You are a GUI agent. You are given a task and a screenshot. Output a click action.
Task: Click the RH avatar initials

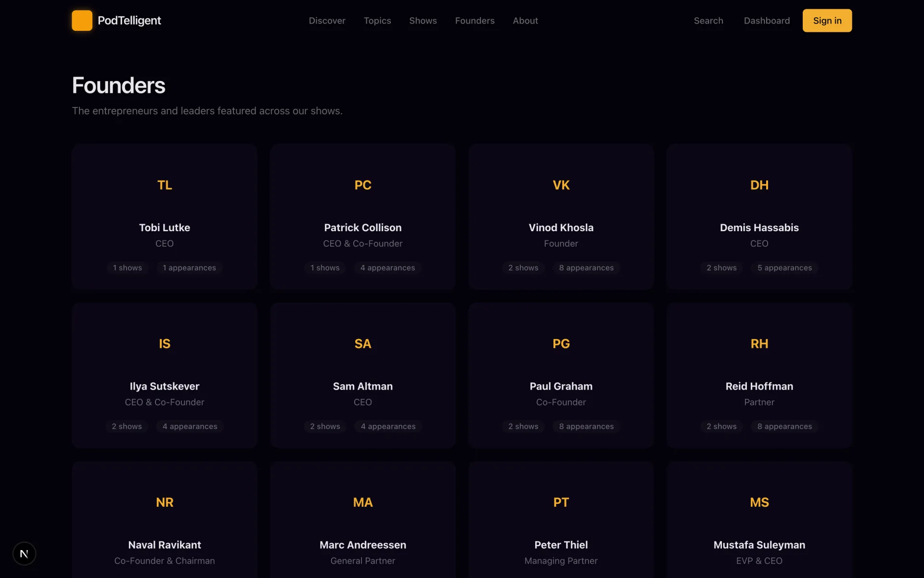click(x=759, y=343)
